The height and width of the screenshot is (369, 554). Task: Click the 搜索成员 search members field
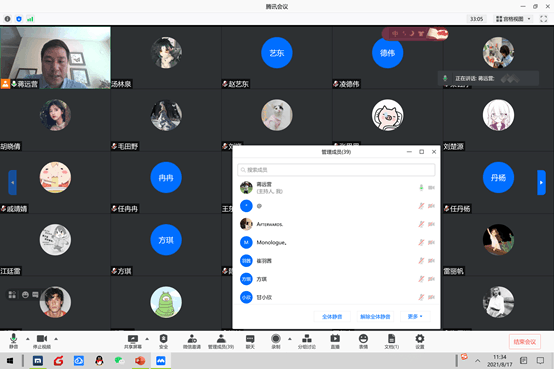coord(336,170)
